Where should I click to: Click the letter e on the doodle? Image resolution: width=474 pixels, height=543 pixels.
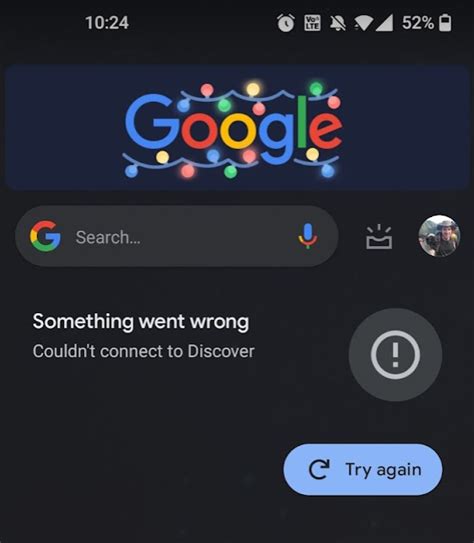pyautogui.click(x=325, y=129)
